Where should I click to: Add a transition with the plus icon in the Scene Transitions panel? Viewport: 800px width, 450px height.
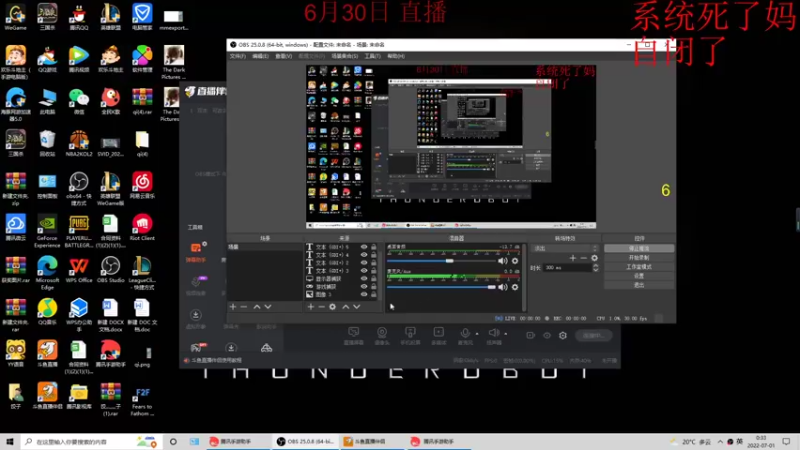point(572,258)
